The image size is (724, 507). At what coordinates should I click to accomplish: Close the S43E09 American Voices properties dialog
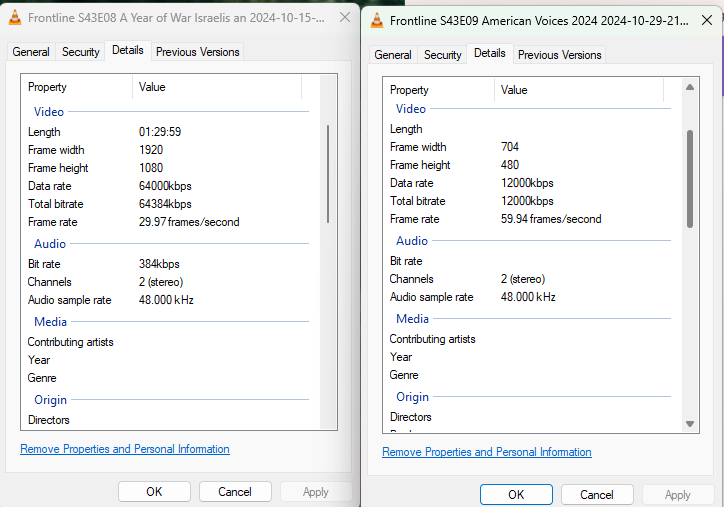[x=706, y=19]
